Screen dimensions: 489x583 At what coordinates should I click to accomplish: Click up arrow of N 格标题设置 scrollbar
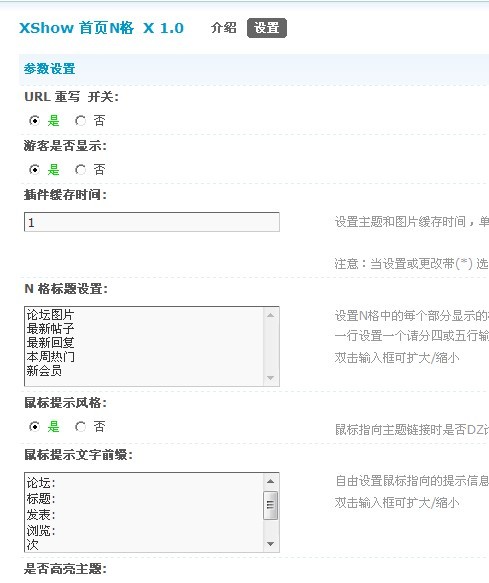click(271, 315)
